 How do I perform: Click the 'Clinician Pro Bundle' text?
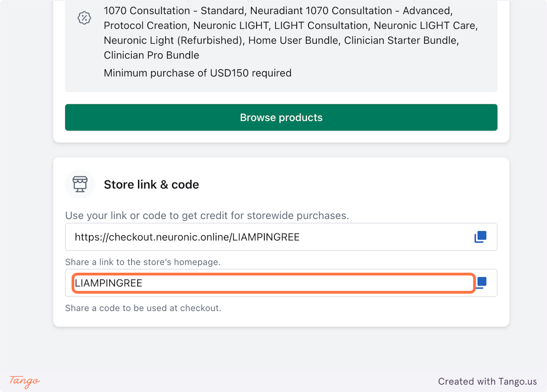(x=151, y=55)
